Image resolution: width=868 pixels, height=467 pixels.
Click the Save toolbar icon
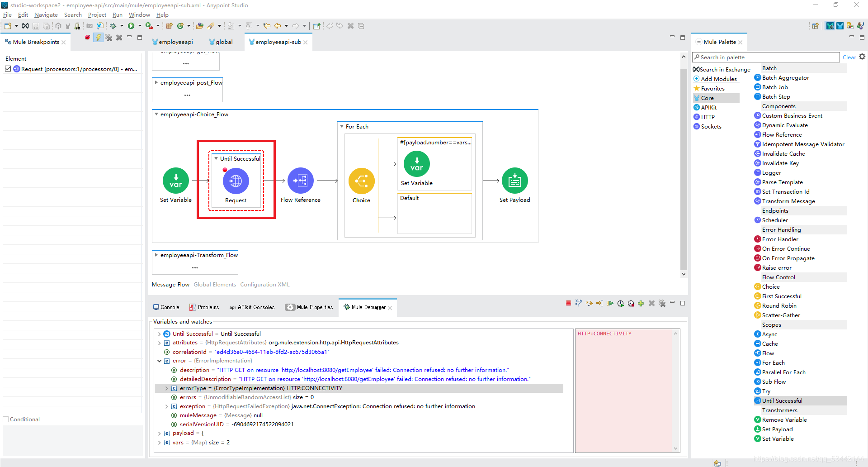click(36, 26)
